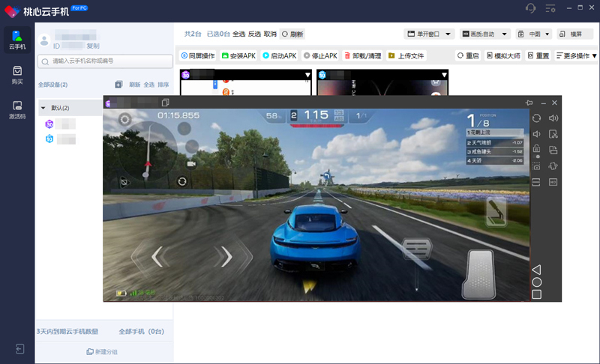Click the camera capture icon in phone toolbar
This screenshot has width=600, height=364.
[x=536, y=166]
